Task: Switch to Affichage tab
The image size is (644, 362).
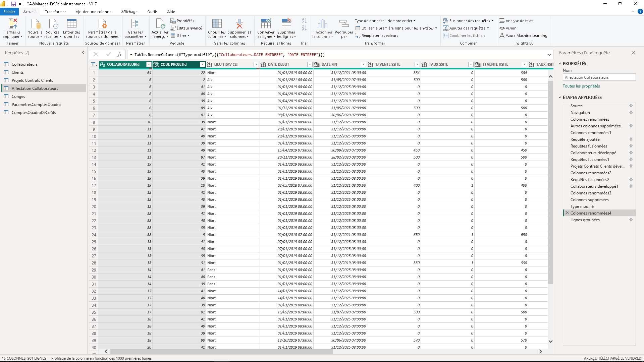Action: click(x=129, y=12)
